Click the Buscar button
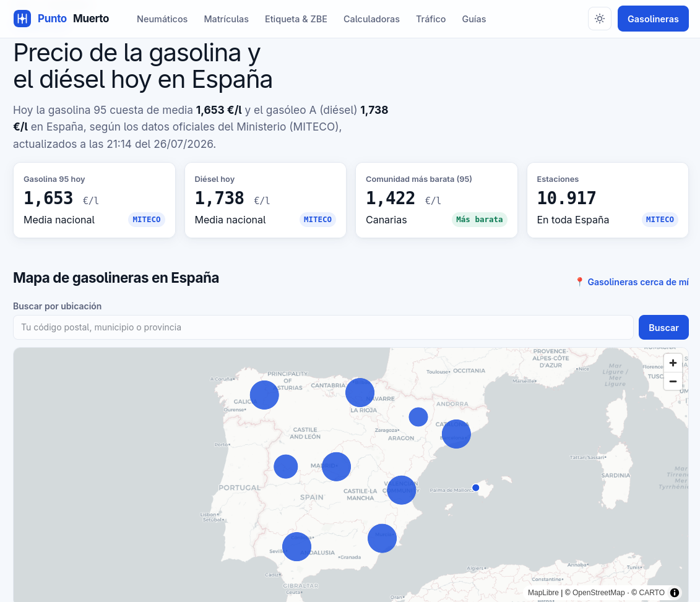The image size is (700, 602). pyautogui.click(x=664, y=327)
